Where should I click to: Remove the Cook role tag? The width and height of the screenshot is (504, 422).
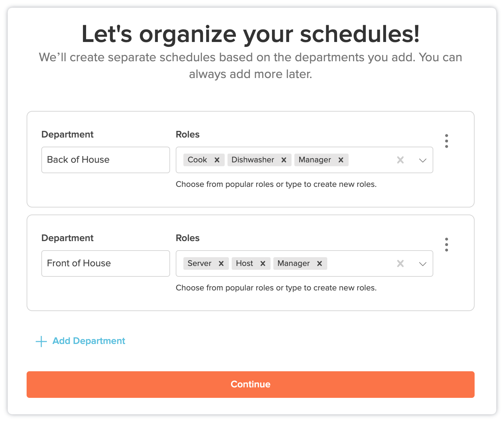pyautogui.click(x=217, y=160)
